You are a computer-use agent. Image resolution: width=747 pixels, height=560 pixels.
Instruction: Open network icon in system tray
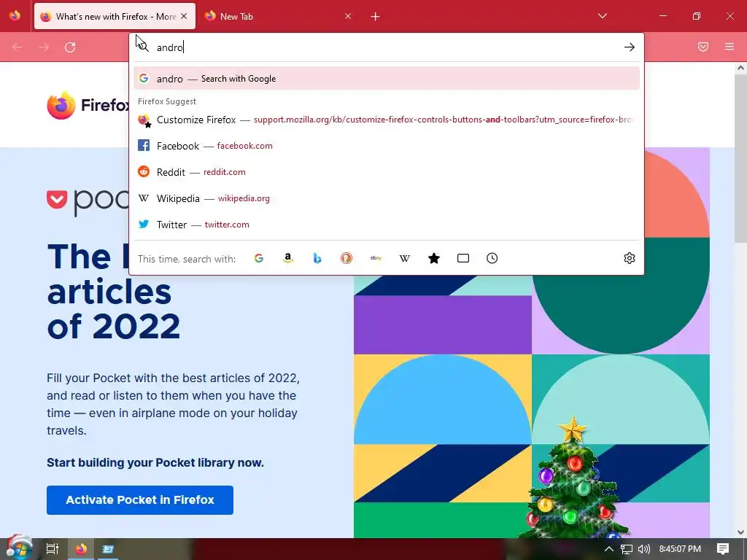tap(627, 549)
